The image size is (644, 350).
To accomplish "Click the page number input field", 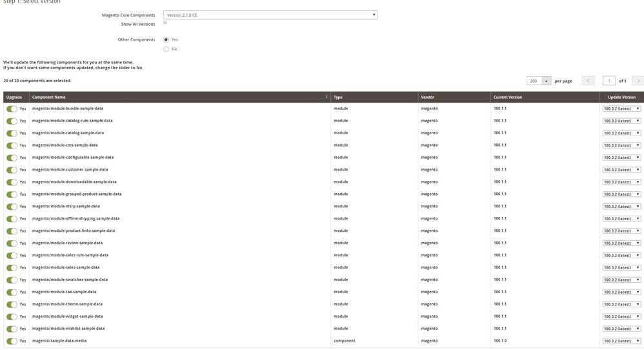I will click(x=609, y=81).
